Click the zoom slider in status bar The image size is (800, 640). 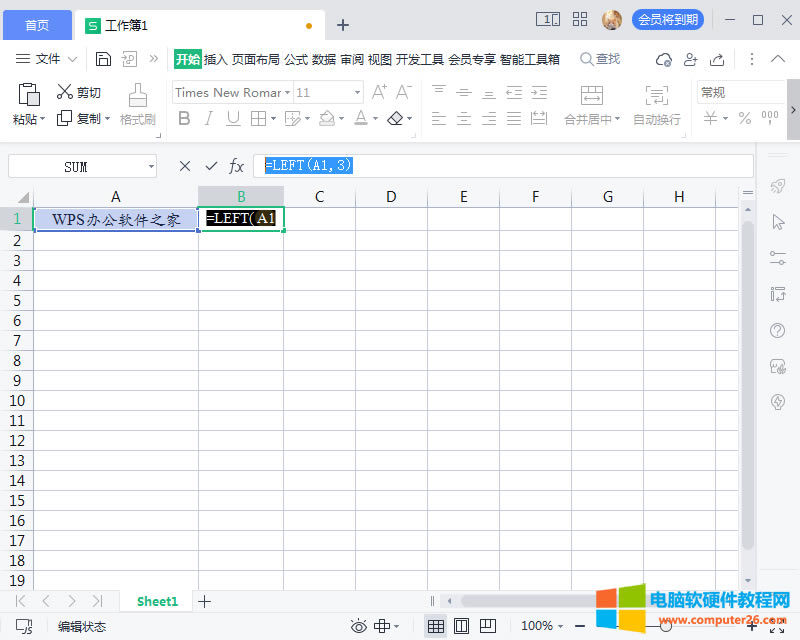pyautogui.click(x=665, y=626)
